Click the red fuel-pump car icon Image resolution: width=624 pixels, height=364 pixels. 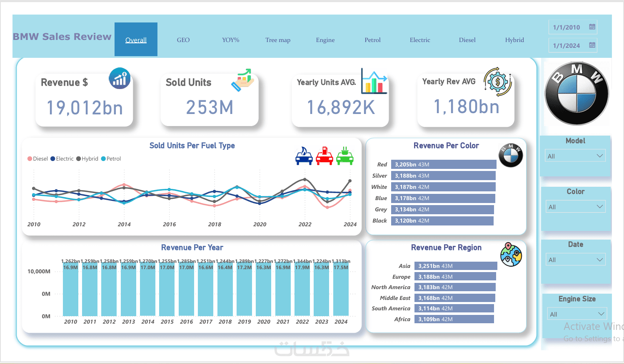pos(324,156)
